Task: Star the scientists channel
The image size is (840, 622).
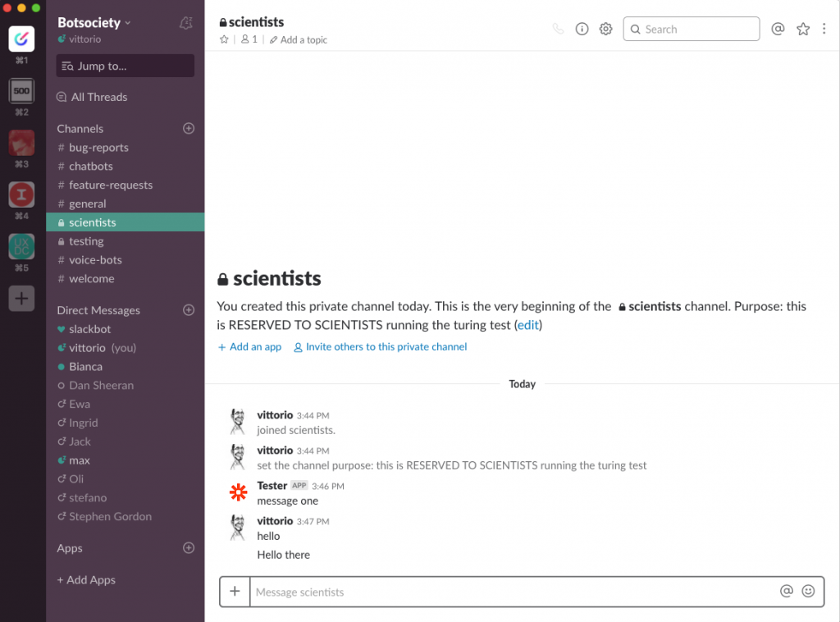Action: (224, 39)
